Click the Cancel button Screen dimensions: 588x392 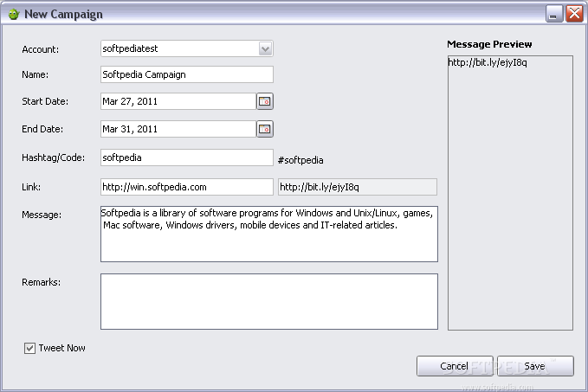click(455, 366)
